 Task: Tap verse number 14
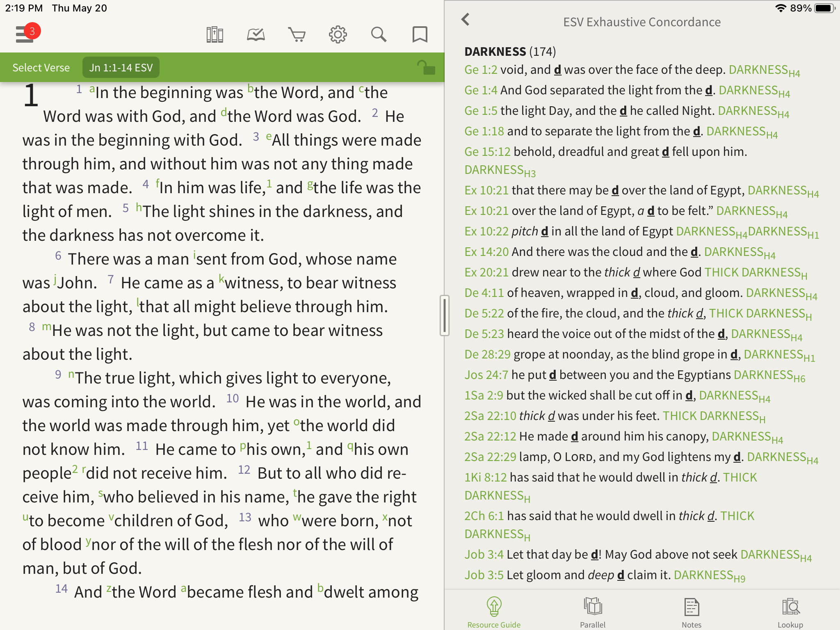[61, 589]
